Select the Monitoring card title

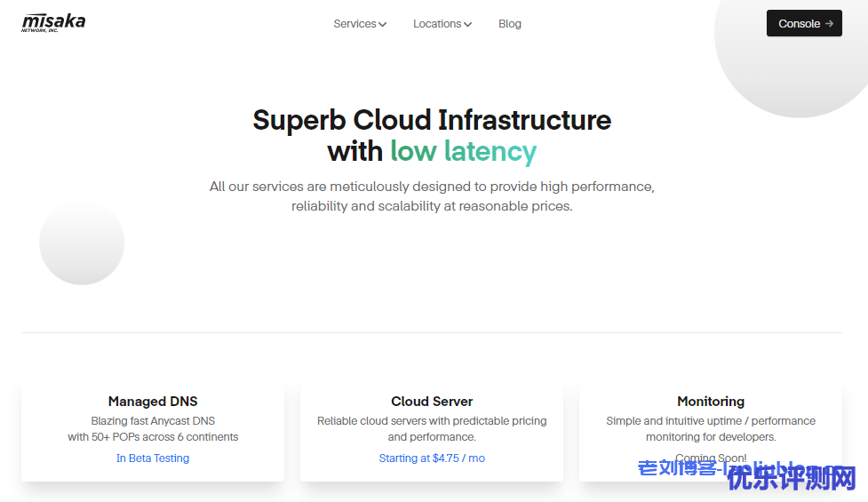coord(711,402)
